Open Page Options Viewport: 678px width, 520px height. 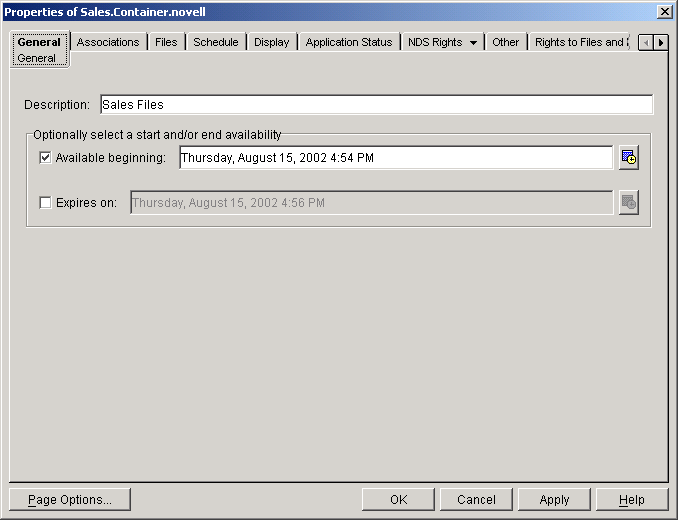(70, 500)
